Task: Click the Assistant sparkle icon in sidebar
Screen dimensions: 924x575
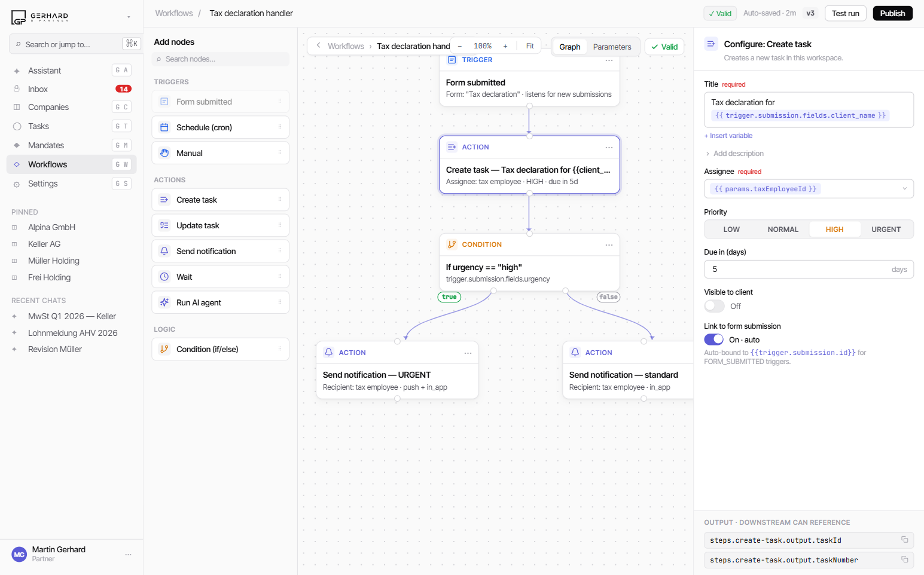Action: [x=17, y=71]
